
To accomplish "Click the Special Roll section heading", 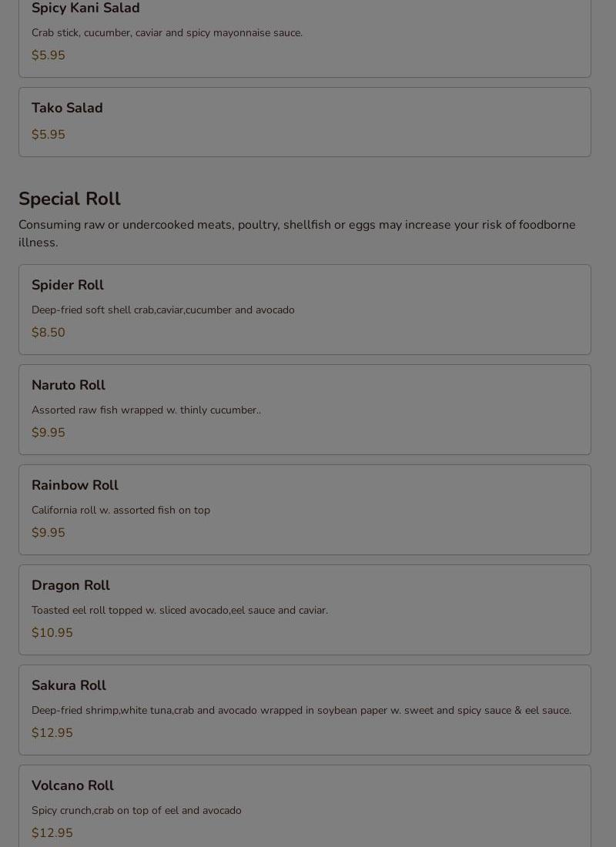I will coord(70,199).
